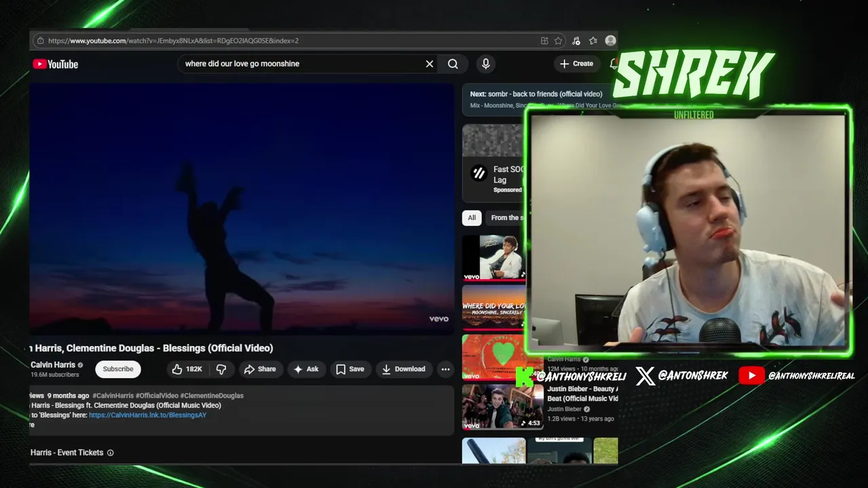View site info lock icon in address bar
Screen dimensions: 868x488
(41, 41)
